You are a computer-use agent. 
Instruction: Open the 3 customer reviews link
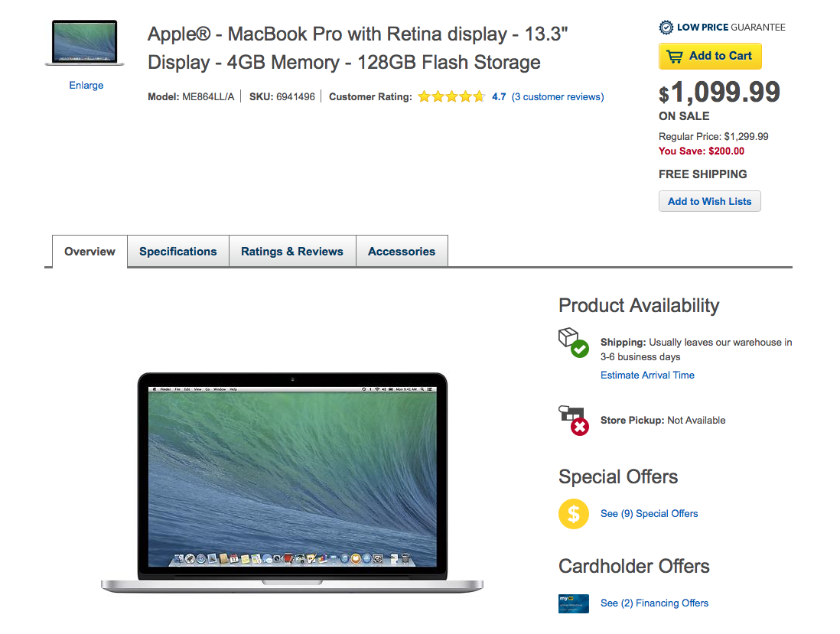coord(558,97)
